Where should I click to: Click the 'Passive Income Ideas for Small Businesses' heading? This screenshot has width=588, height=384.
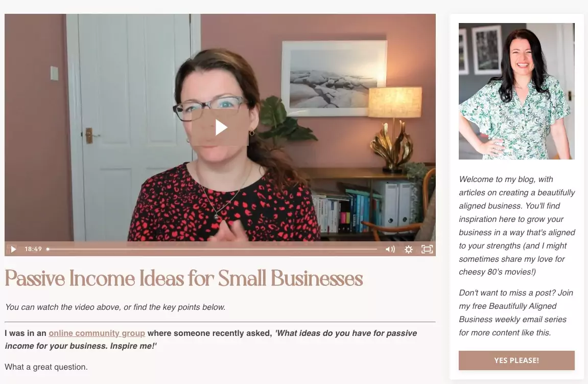184,279
